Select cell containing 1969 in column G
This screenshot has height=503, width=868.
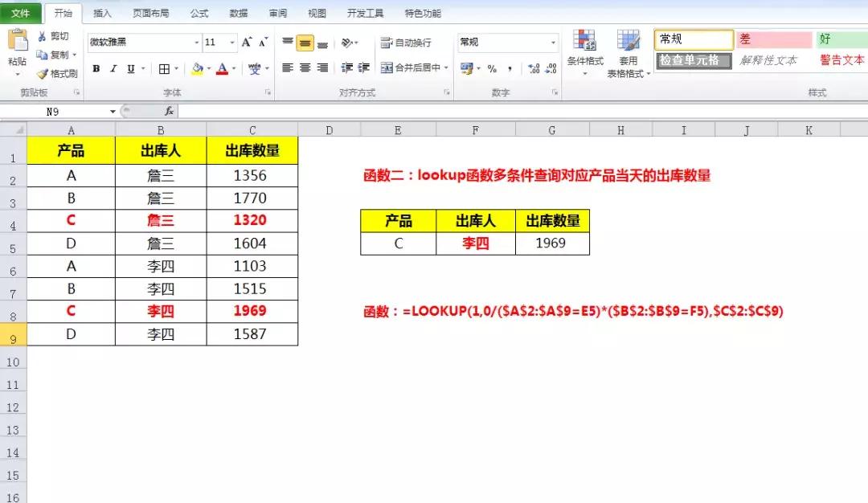click(x=551, y=243)
